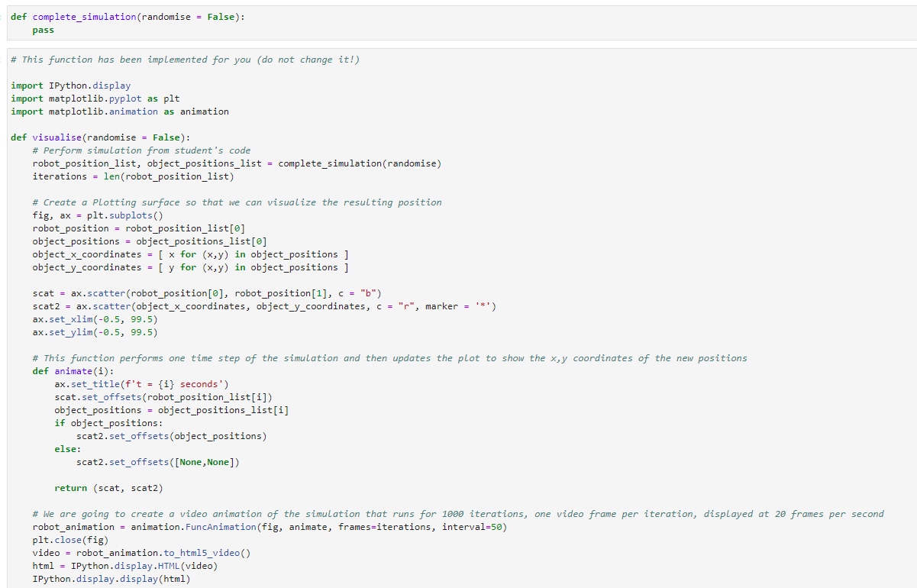Click the line calling complete_simulation(randomise)
917x588 pixels.
point(237,163)
